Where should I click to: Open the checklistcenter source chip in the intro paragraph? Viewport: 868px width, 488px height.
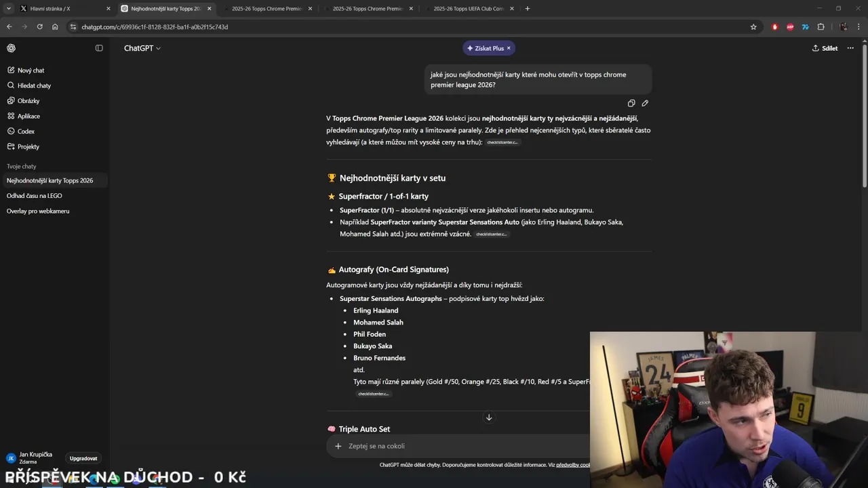pos(502,142)
